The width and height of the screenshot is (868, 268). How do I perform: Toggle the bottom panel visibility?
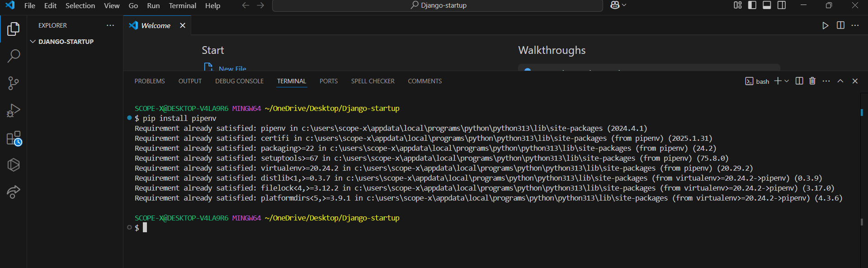click(767, 5)
